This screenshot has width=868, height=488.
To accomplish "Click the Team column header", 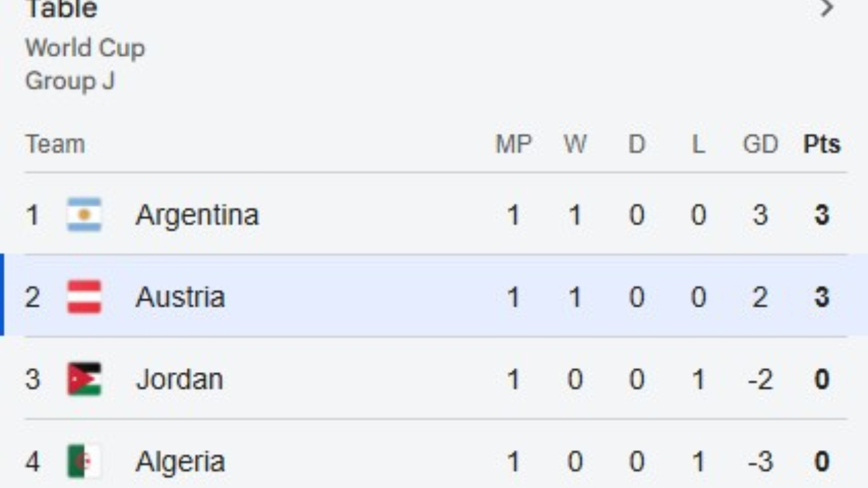I will pyautogui.click(x=55, y=144).
